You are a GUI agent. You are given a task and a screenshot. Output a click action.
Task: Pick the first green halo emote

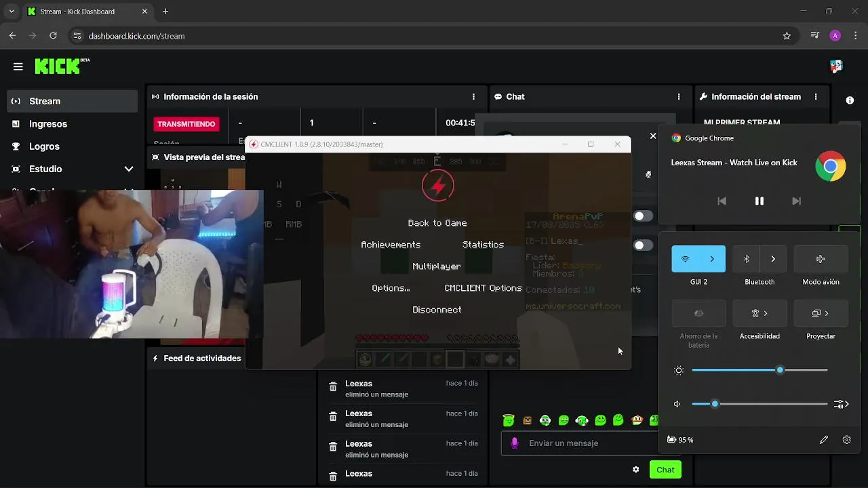tap(509, 420)
